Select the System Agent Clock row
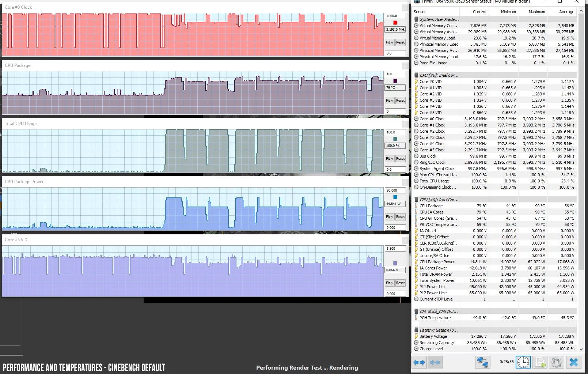Screen dimensions: 588x374 494,169
